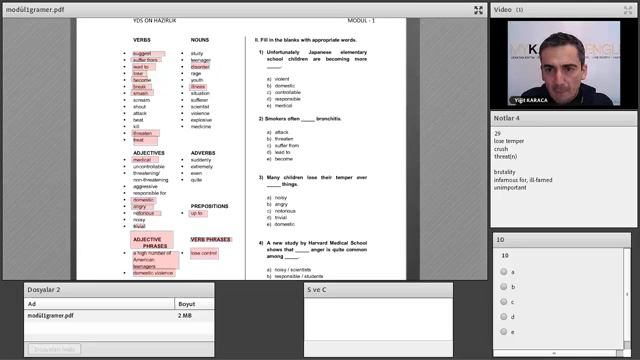This screenshot has width=640, height=360.
Task: Click the Dosyalar 2 pod title
Action: [44, 289]
